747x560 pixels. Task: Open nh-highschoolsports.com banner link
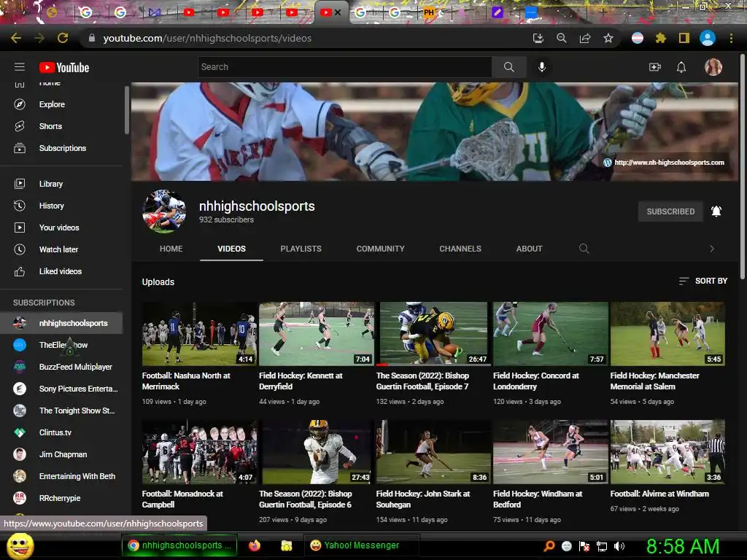(x=664, y=163)
